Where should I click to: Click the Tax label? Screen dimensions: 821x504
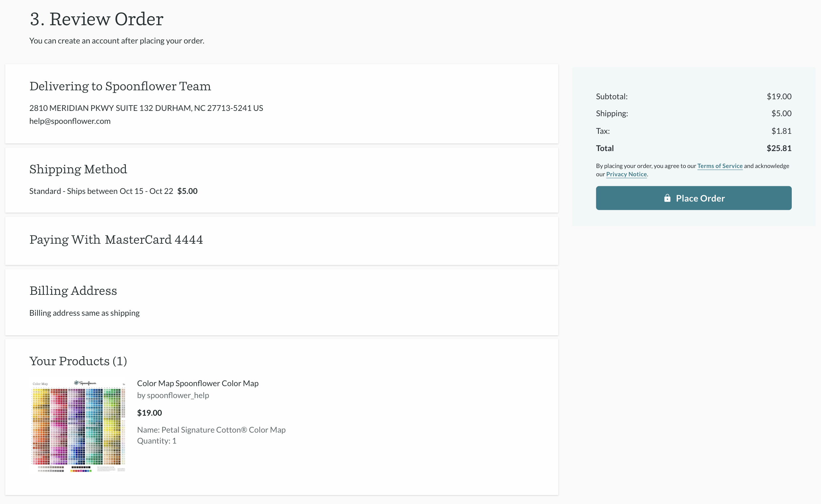(x=603, y=131)
